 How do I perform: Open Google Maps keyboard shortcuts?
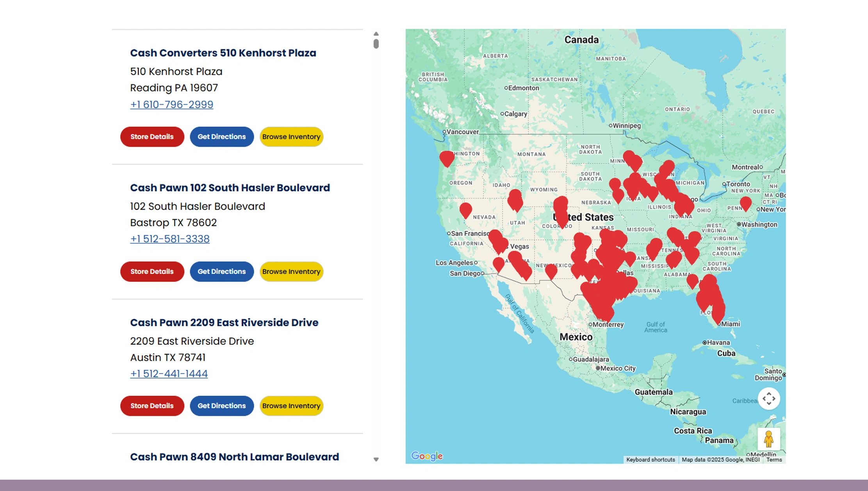coord(651,459)
